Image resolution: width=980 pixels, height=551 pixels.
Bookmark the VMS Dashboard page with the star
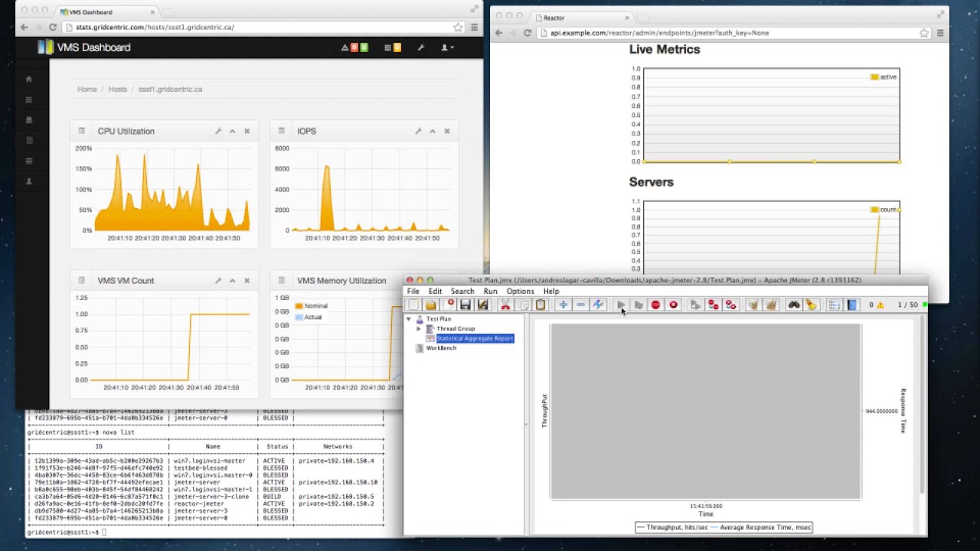tap(458, 27)
